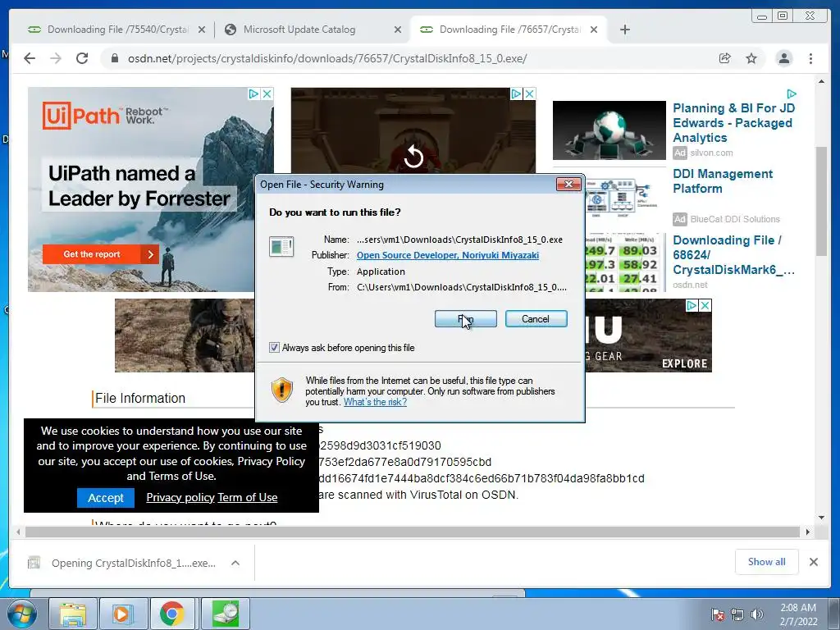Click the CrystalDiskMark benchmark thumbnail
The height and width of the screenshot is (630, 840).
click(623, 262)
